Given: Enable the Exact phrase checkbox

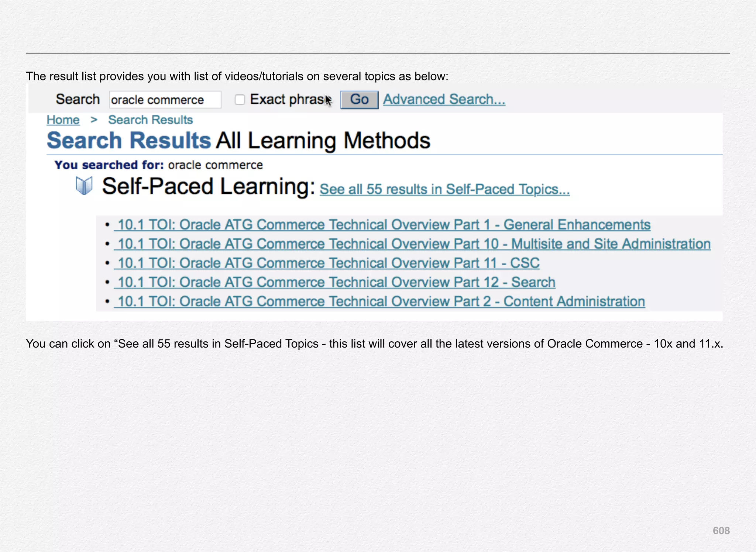Looking at the screenshot, I should (x=240, y=100).
